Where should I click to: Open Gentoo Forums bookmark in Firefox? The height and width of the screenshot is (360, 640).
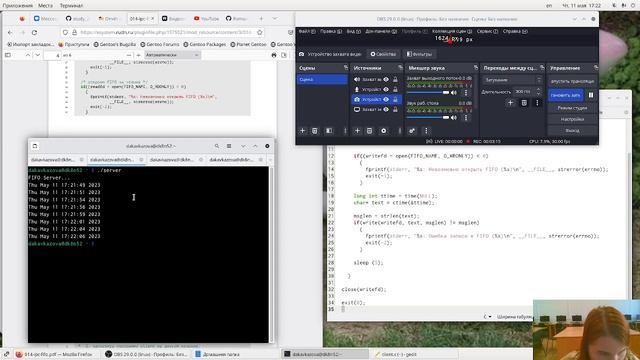point(159,44)
